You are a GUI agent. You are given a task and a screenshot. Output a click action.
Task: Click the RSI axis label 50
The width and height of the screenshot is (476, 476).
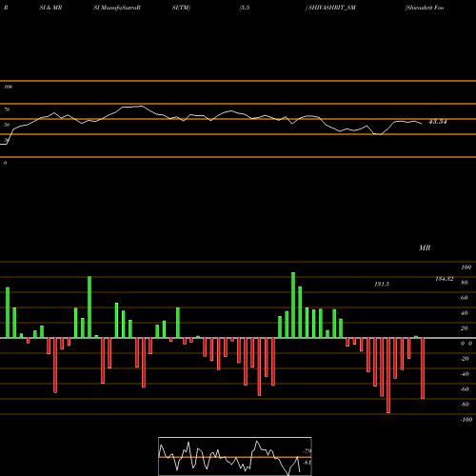7,125
